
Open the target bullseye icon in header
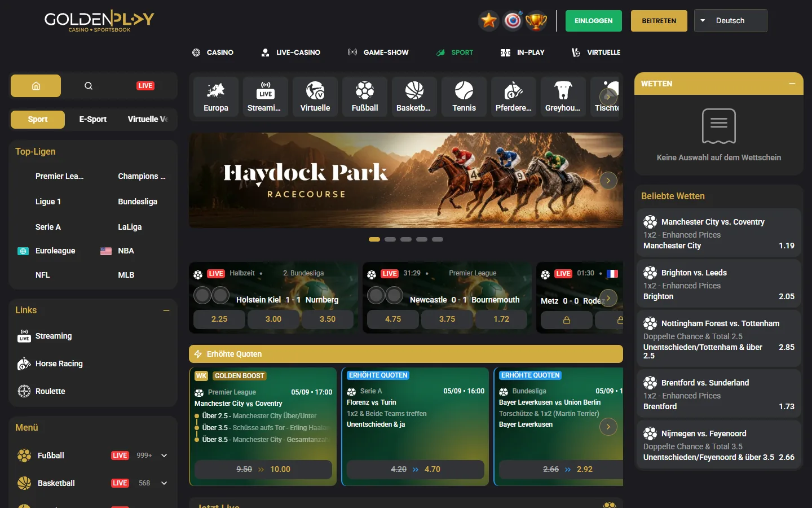[513, 21]
